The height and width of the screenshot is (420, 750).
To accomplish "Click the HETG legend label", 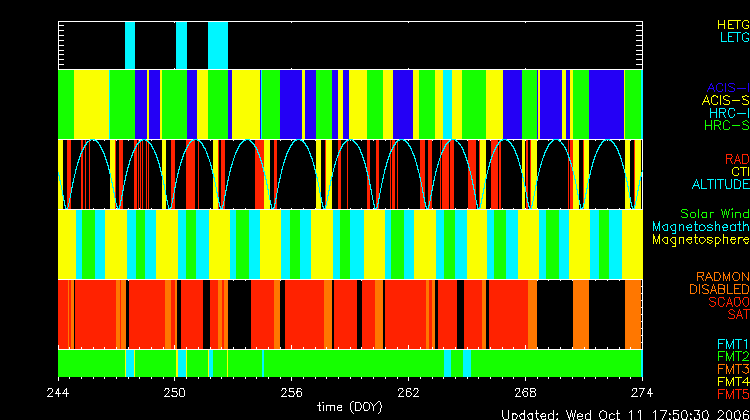I will pos(732,23).
